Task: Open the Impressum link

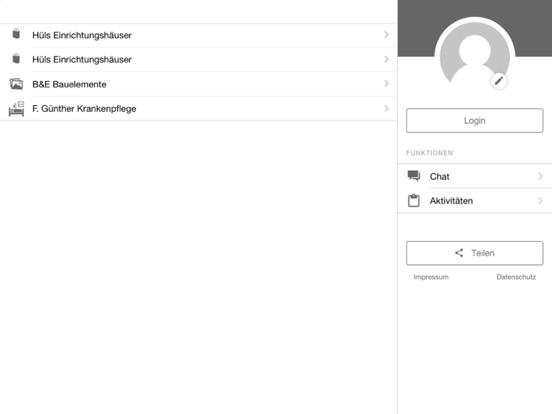Action: pyautogui.click(x=431, y=277)
